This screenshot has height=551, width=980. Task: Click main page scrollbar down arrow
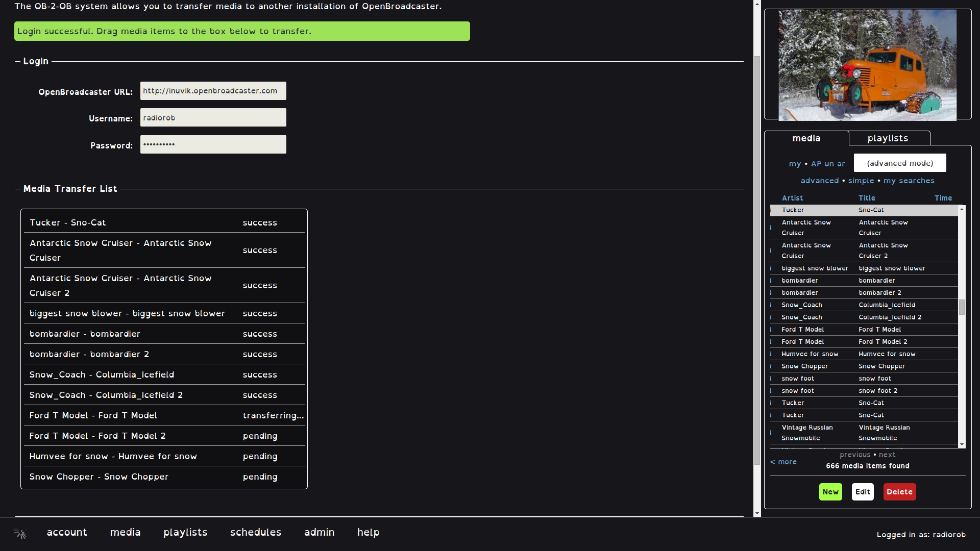(757, 513)
